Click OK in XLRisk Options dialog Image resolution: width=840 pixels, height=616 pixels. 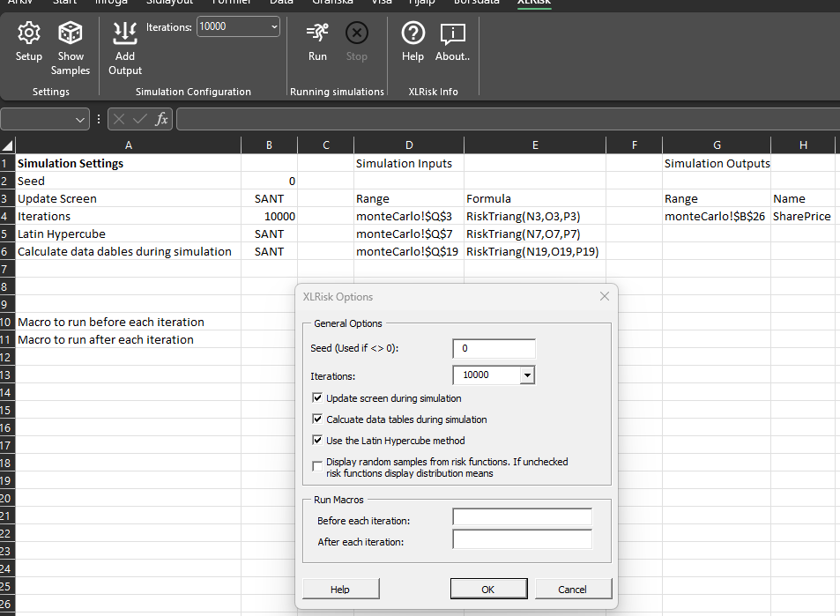click(x=488, y=590)
